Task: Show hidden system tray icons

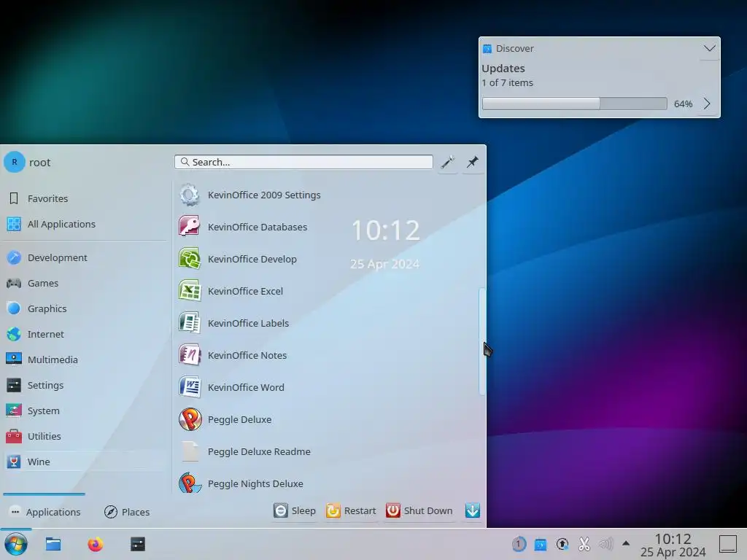Action: click(x=626, y=543)
